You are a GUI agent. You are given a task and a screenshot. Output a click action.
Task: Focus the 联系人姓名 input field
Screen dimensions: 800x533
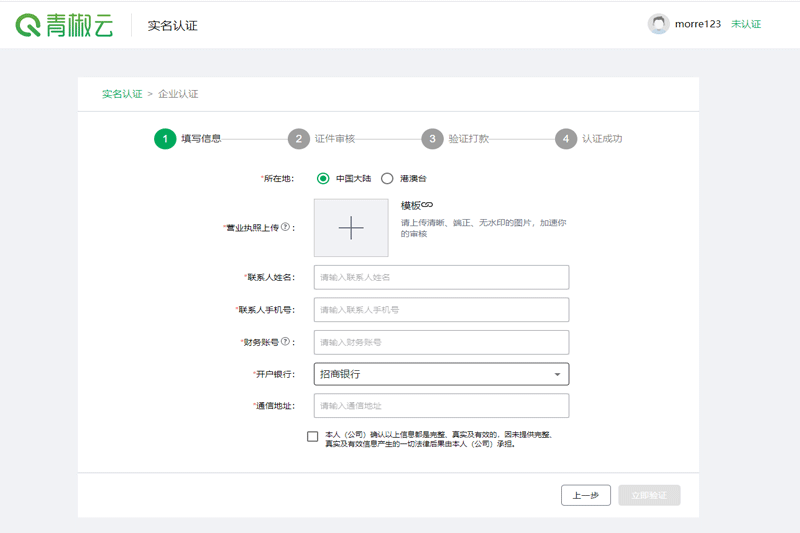coord(441,277)
